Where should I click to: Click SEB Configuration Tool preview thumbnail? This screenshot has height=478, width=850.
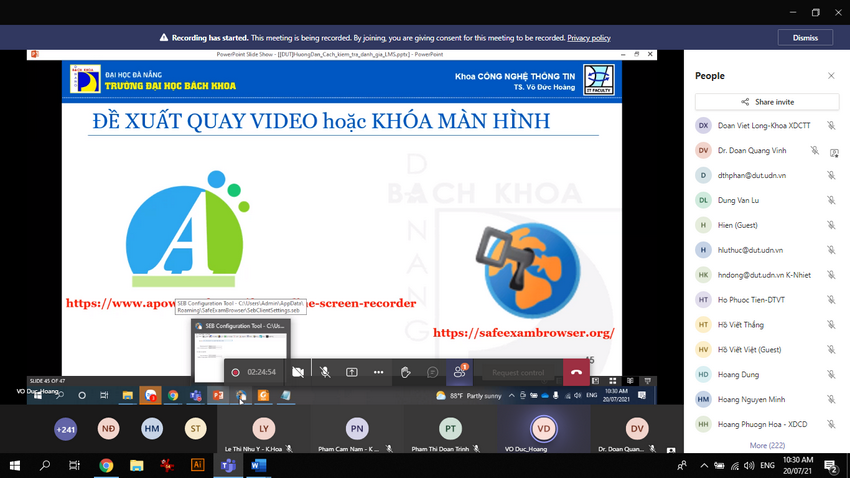241,351
